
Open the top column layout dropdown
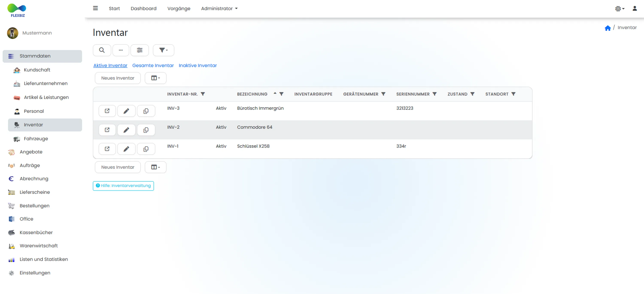[x=155, y=78]
